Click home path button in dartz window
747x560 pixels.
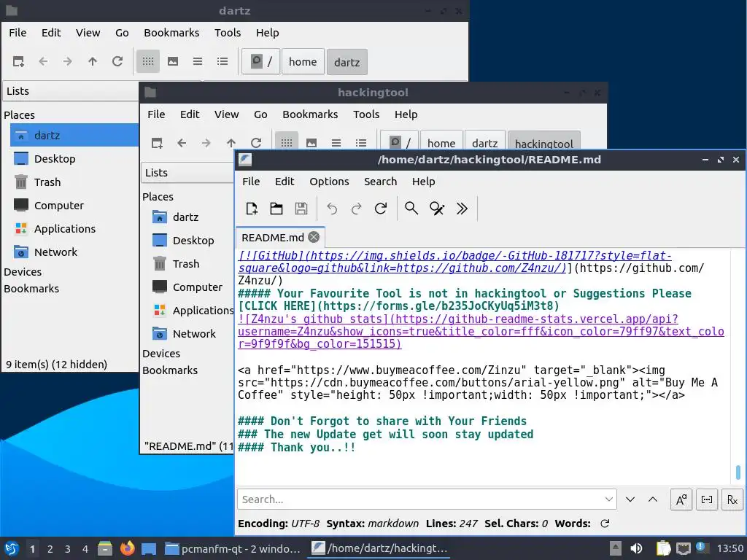pyautogui.click(x=303, y=62)
